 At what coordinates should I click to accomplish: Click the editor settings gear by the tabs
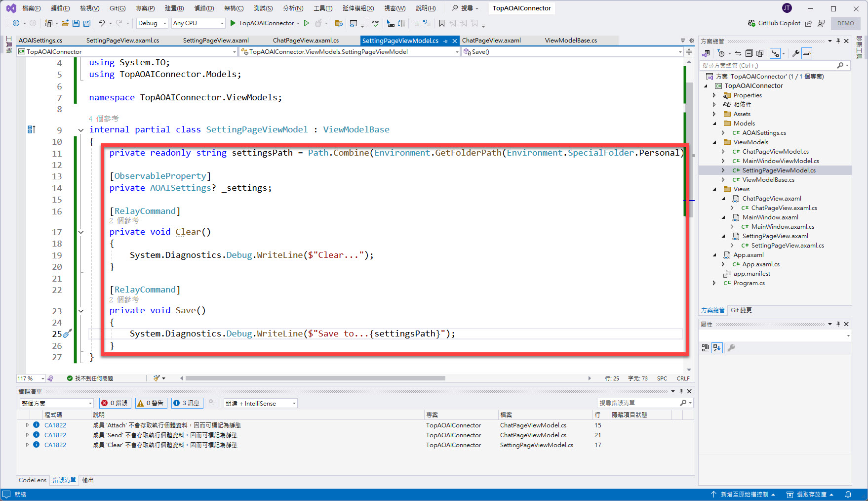tap(692, 41)
